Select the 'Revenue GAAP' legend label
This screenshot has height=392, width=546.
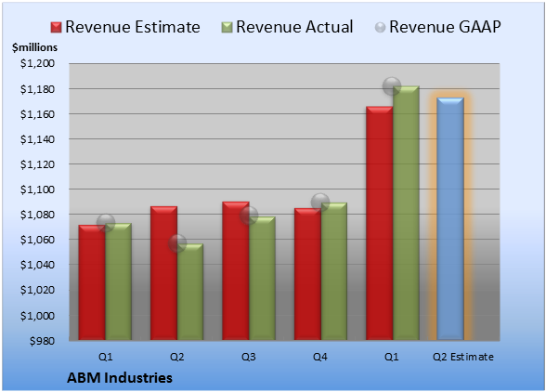[x=445, y=27]
